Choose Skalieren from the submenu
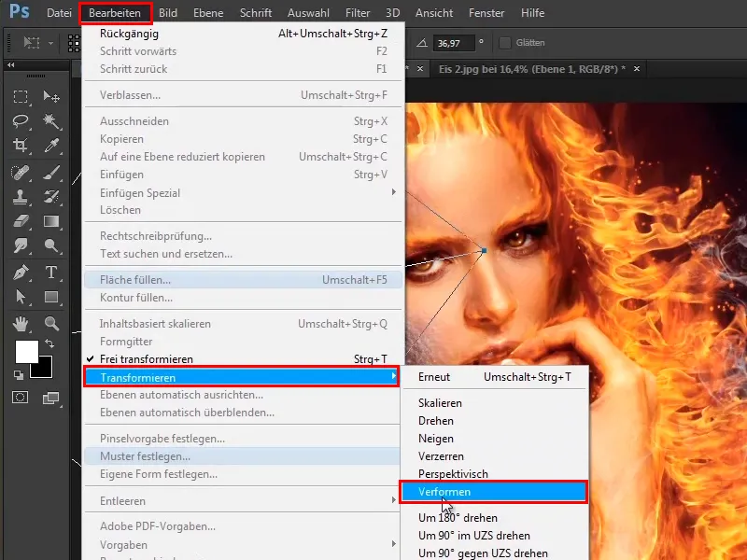 tap(496, 403)
